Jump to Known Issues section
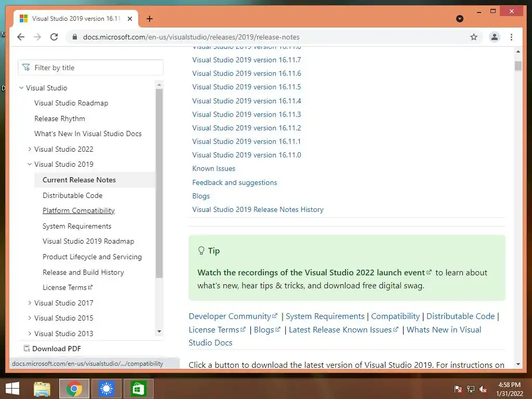The width and height of the screenshot is (532, 399). click(x=214, y=169)
